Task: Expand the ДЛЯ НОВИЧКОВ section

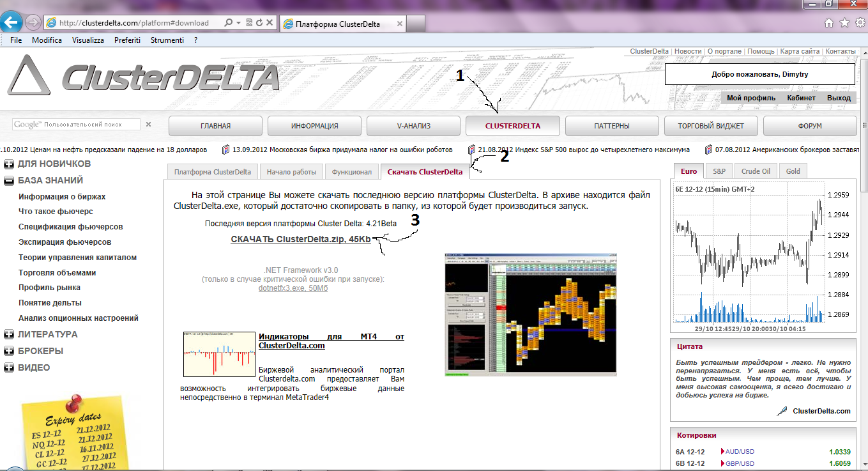Action: 9,164
